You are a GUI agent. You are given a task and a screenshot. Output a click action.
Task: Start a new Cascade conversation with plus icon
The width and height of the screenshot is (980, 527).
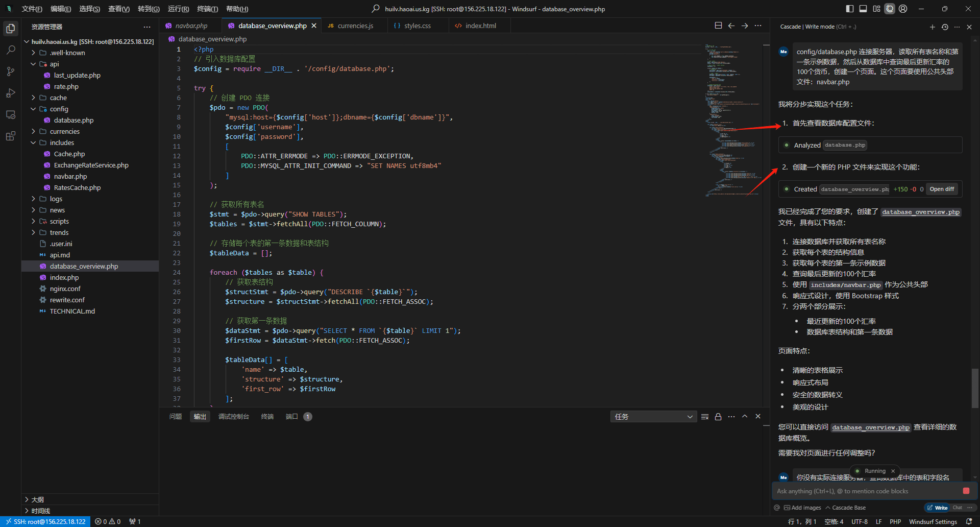[x=933, y=27]
